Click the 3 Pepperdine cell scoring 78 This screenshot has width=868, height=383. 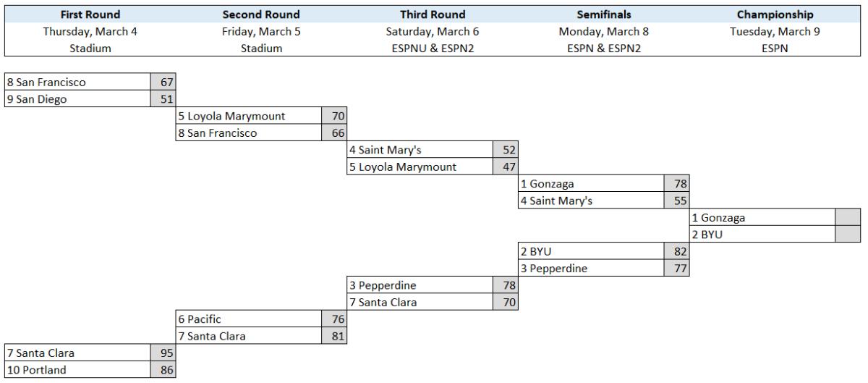[x=419, y=285]
